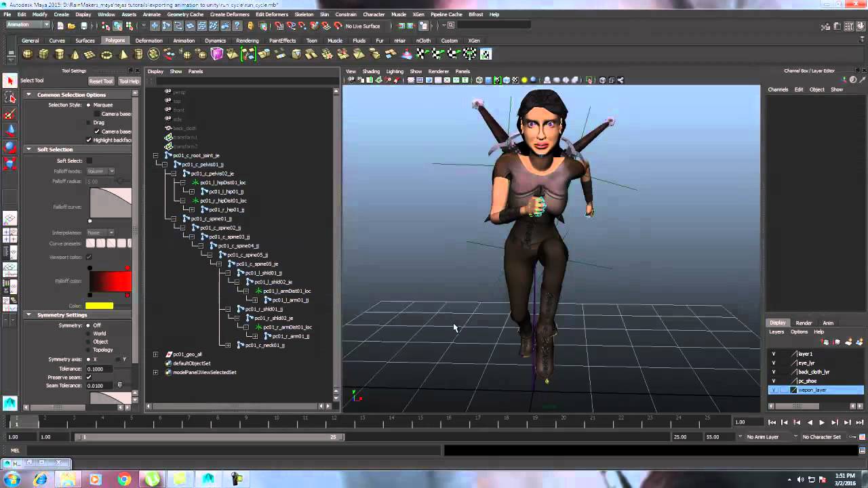Image resolution: width=868 pixels, height=488 pixels.
Task: Open the Falloff mode dropdown
Action: click(101, 171)
